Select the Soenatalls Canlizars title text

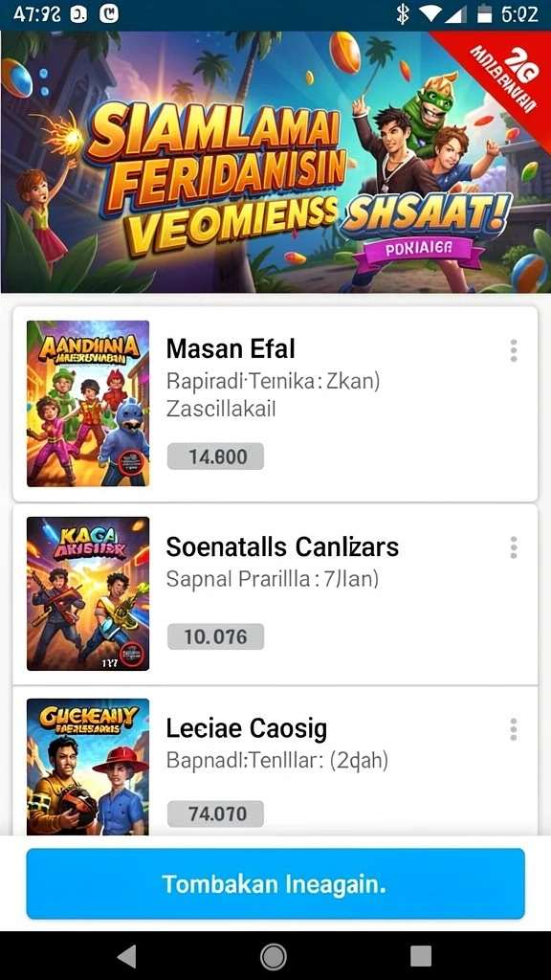point(282,546)
